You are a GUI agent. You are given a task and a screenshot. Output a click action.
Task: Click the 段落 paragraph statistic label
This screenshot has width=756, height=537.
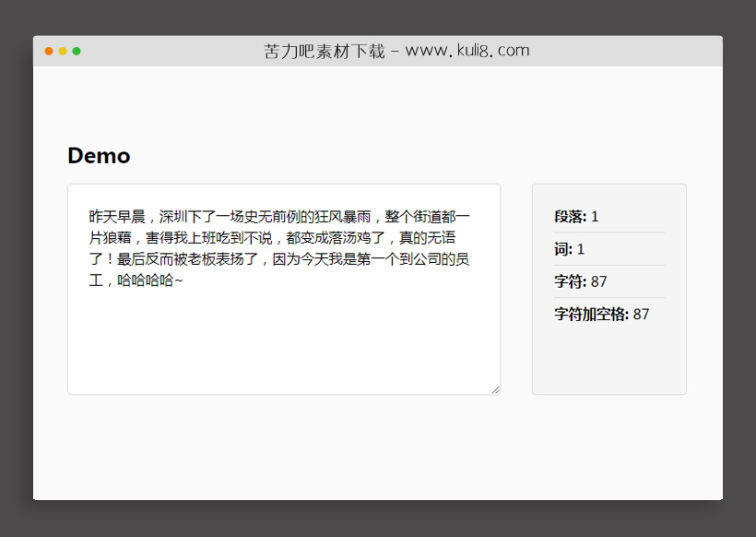pyautogui.click(x=566, y=216)
